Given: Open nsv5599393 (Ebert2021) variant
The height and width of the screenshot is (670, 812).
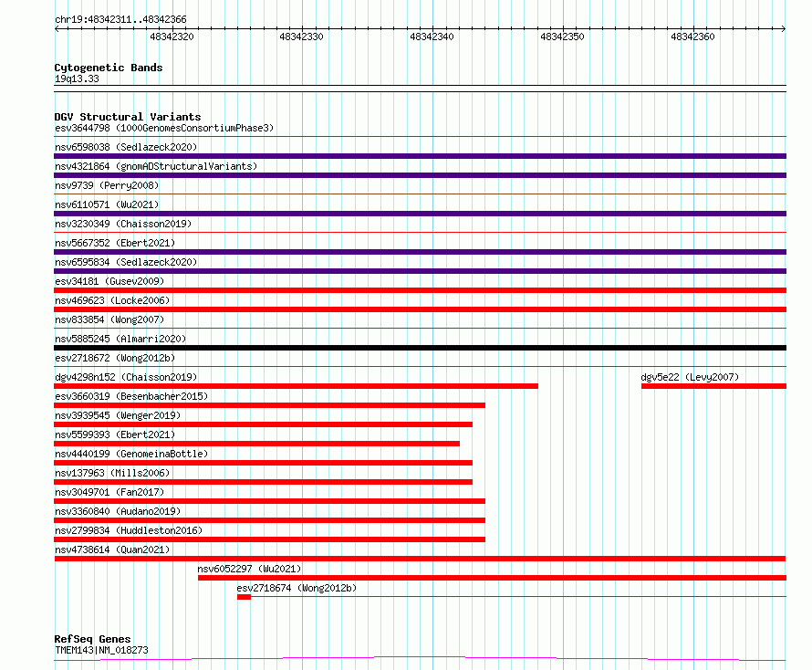Looking at the screenshot, I should pos(115,434).
